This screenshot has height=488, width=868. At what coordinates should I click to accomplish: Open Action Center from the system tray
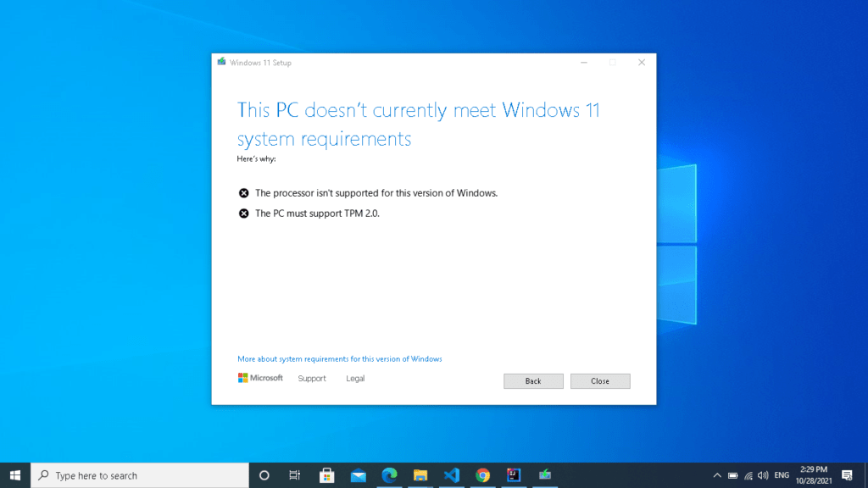click(846, 474)
